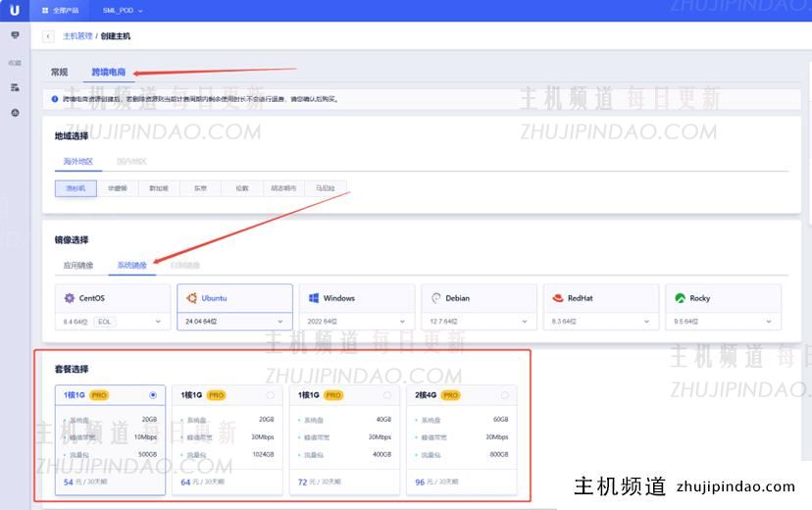Select the CentOS logo icon
812x510 pixels.
coord(70,298)
